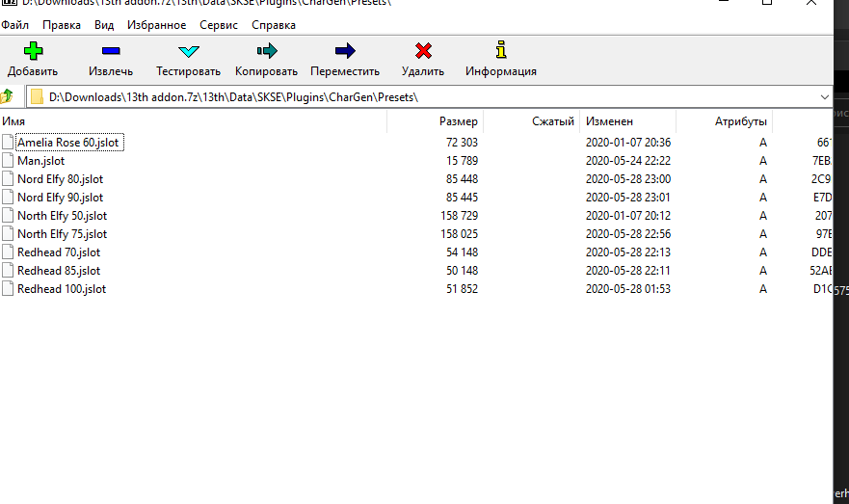Click the Copy arrow icon

coord(266,51)
